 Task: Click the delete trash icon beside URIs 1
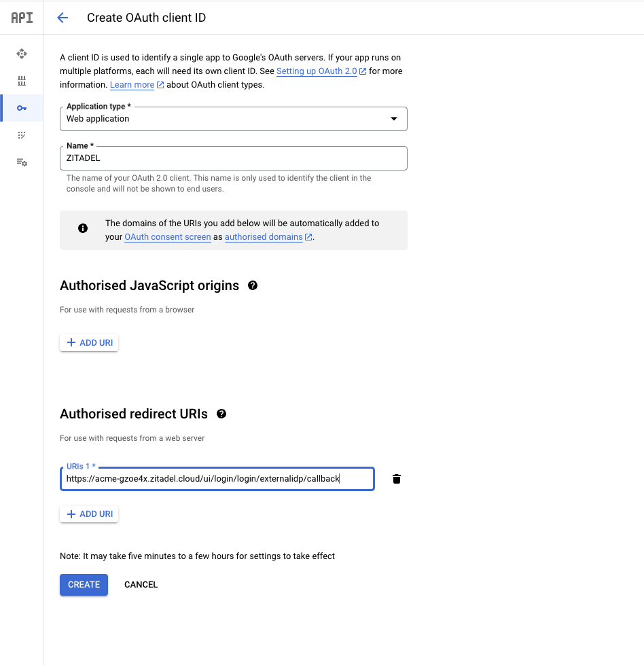(x=396, y=478)
